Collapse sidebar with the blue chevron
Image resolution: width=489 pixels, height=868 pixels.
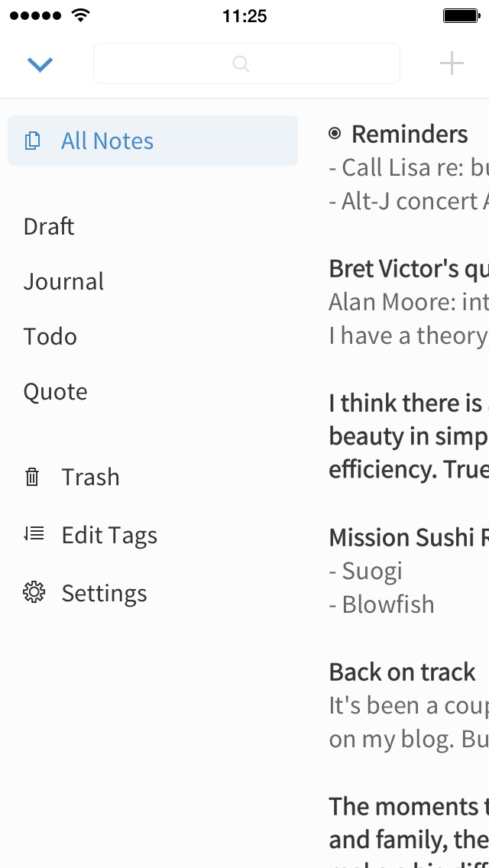point(40,65)
